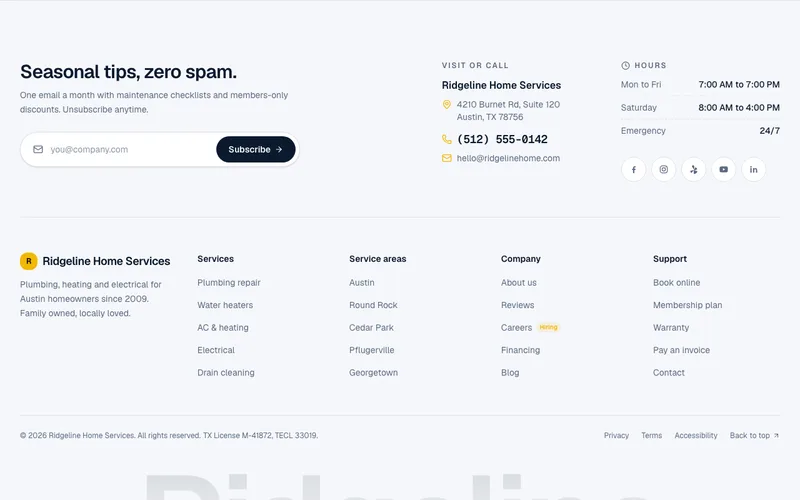
Task: Open the Instagram social icon
Action: pos(663,169)
